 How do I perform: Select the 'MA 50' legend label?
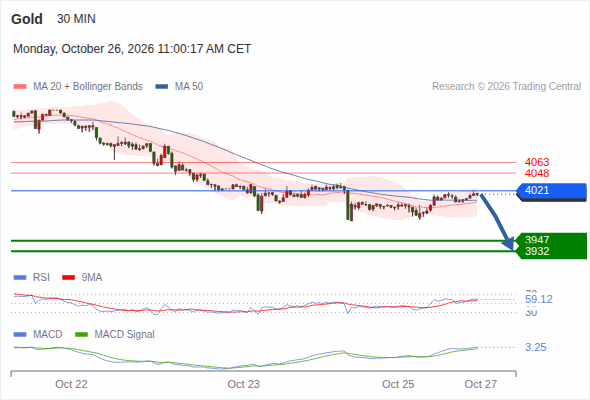(x=189, y=87)
